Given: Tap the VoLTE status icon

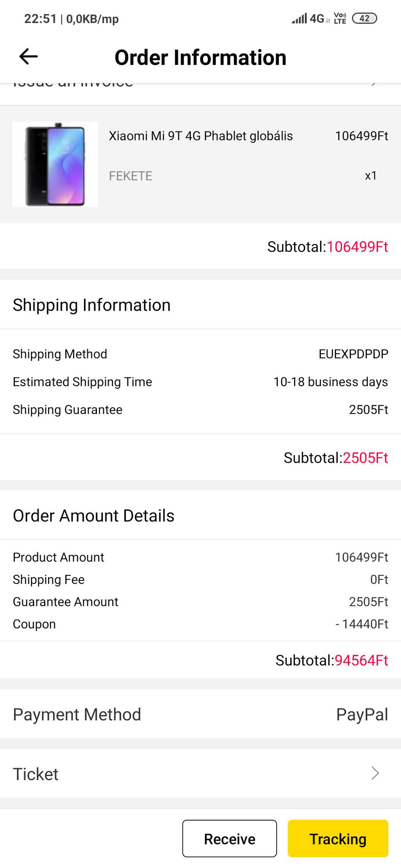Looking at the screenshot, I should point(340,18).
